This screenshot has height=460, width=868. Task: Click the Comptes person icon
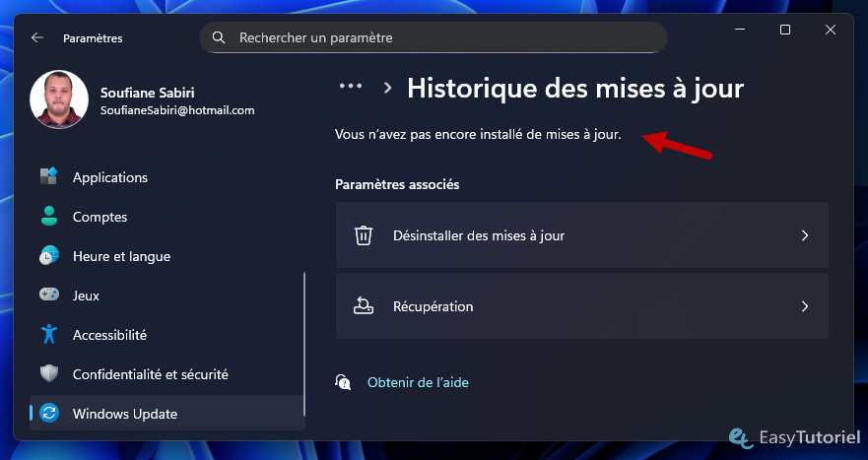click(x=49, y=217)
